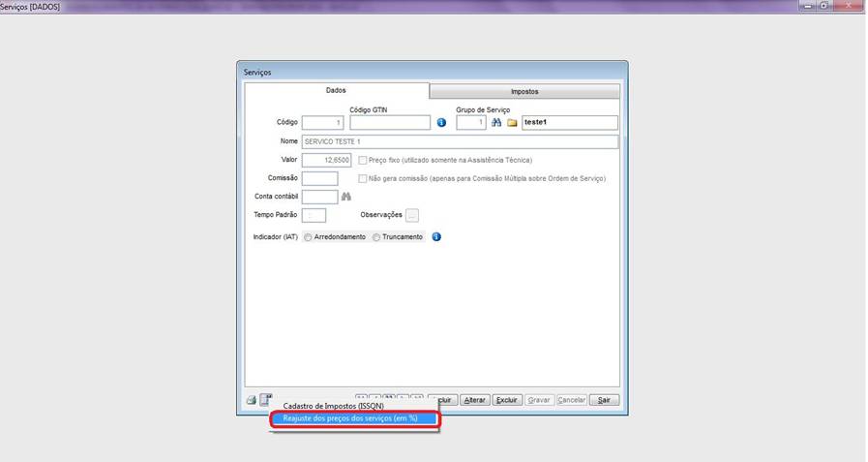Click the Nome field with SERVICO TESTE 1
The width and height of the screenshot is (868, 462).
pyautogui.click(x=460, y=141)
